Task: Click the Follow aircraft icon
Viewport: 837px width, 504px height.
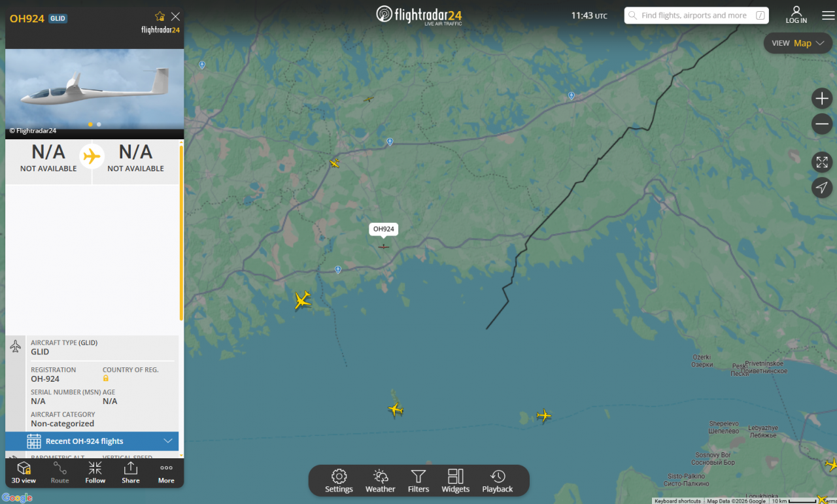Action: 95,473
